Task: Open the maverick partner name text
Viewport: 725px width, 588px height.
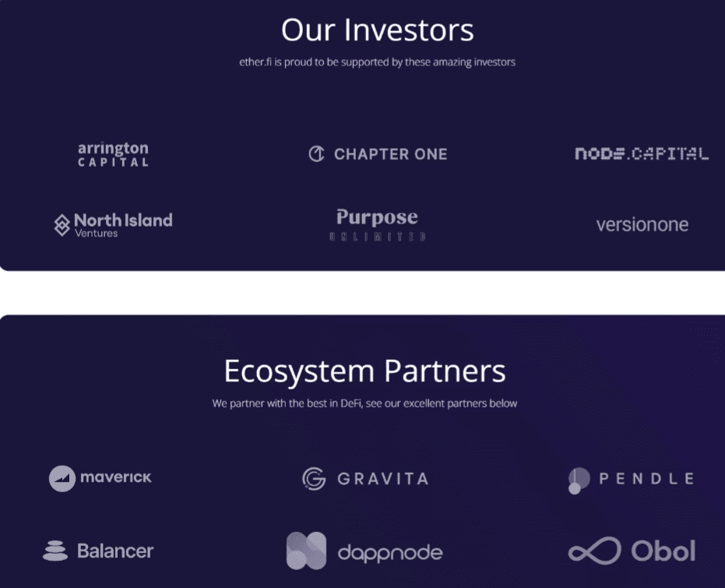Action: tap(116, 477)
